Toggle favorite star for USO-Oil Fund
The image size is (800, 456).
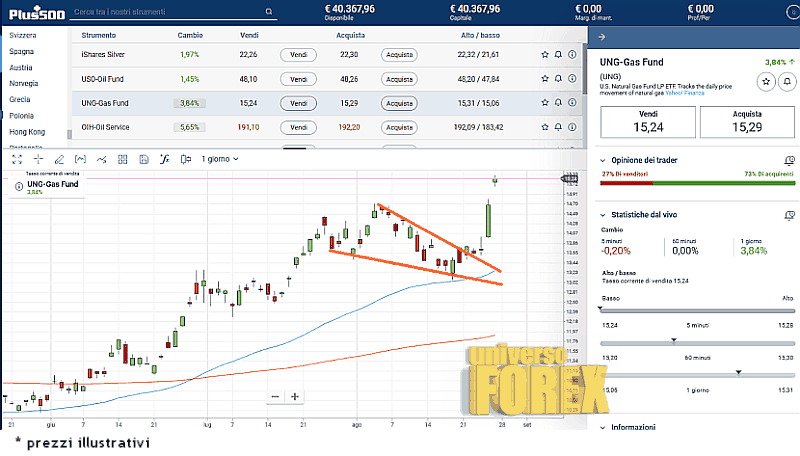[544, 78]
